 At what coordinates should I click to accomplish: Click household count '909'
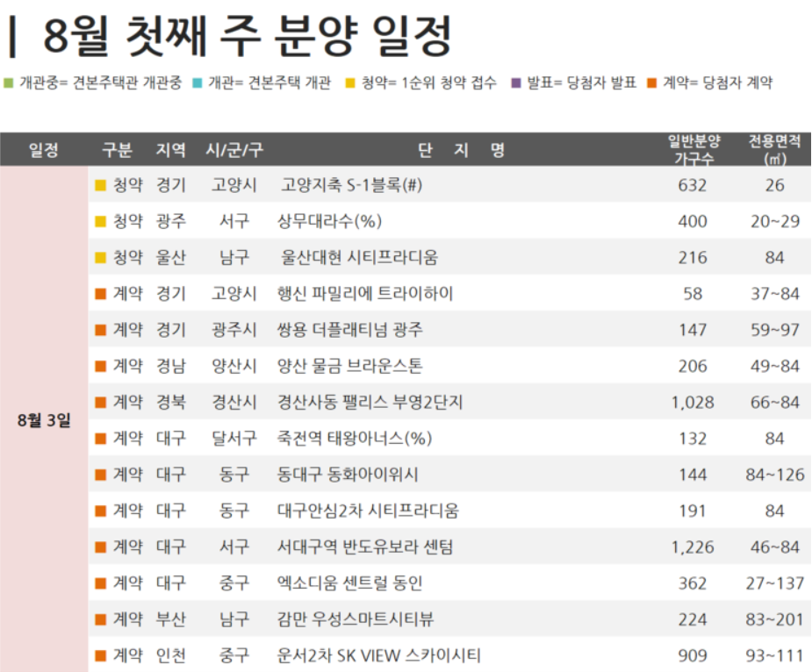pos(693,656)
